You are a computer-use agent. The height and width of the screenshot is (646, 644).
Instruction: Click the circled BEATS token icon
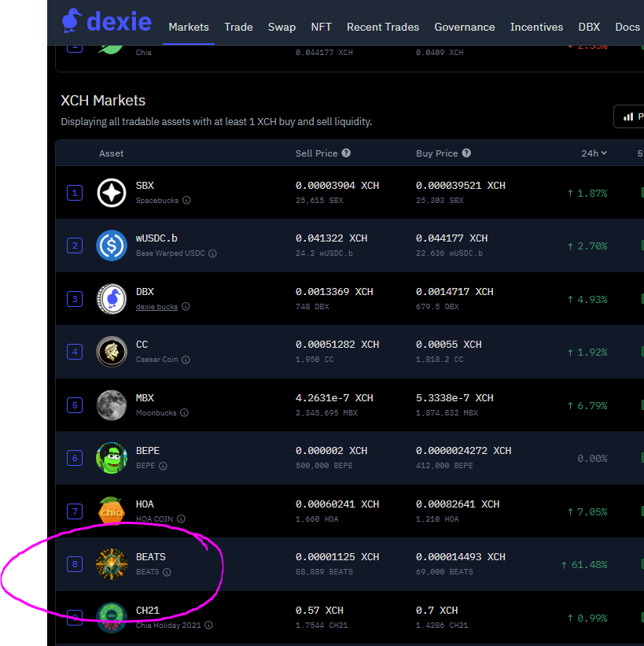click(111, 564)
